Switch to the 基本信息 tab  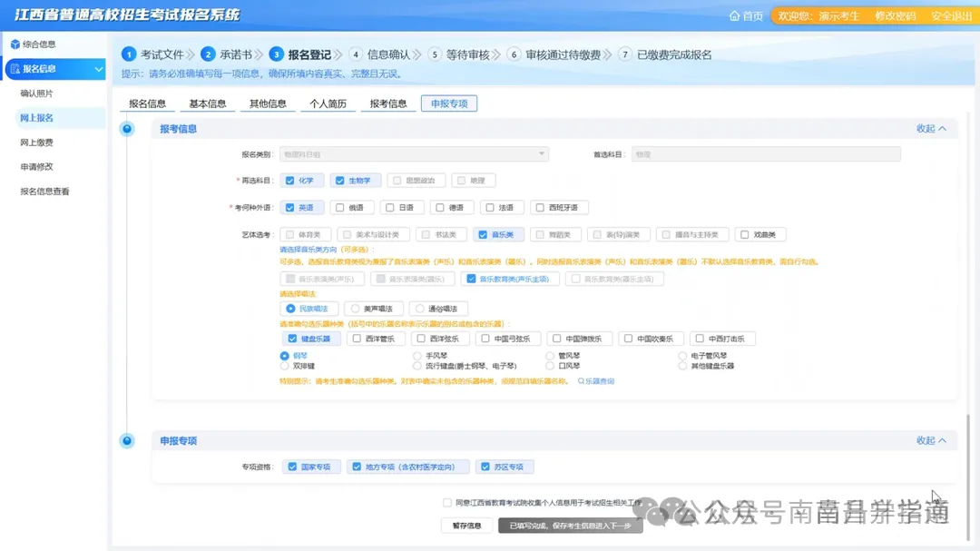[208, 103]
